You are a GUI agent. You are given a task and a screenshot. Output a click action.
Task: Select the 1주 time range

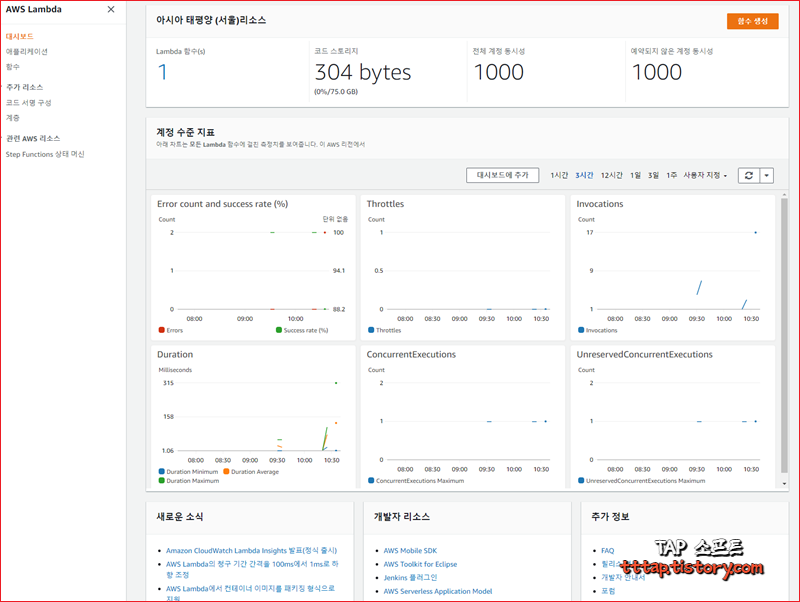coord(671,175)
